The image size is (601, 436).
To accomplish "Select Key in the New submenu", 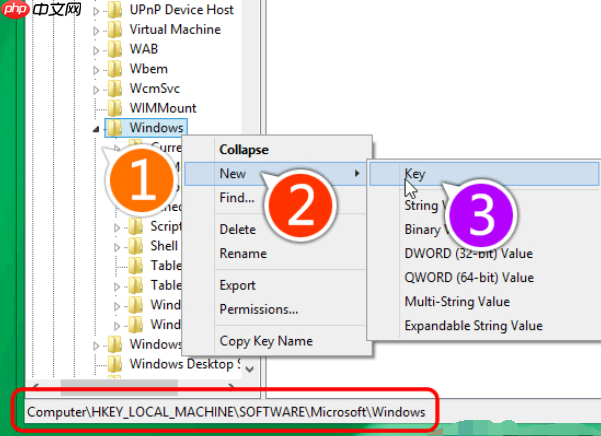I will pyautogui.click(x=484, y=174).
